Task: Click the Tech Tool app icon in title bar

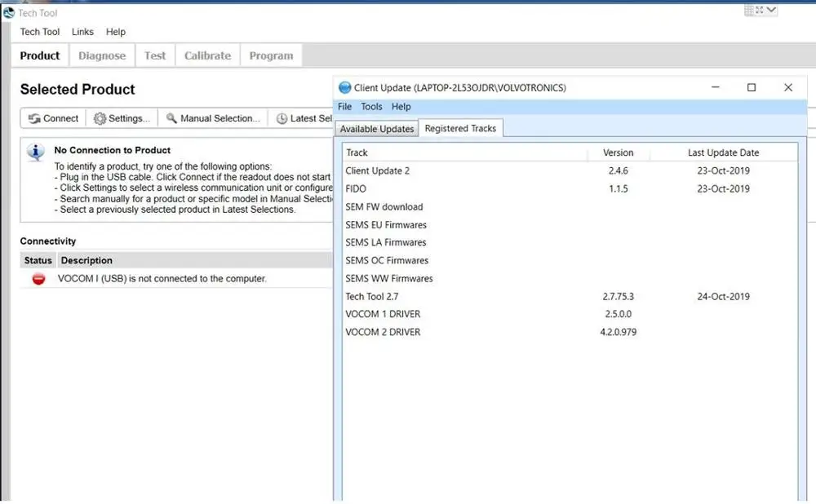Action: tap(8, 13)
